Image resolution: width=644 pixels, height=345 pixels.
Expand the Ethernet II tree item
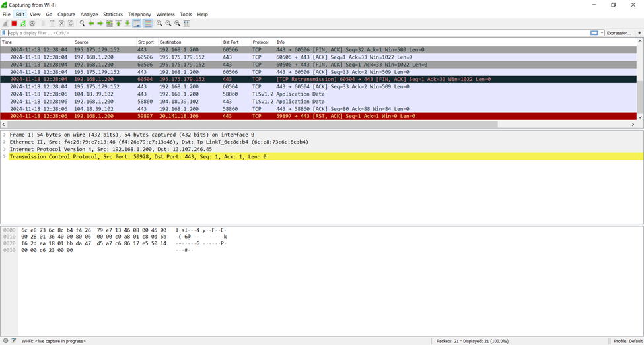pyautogui.click(x=5, y=142)
